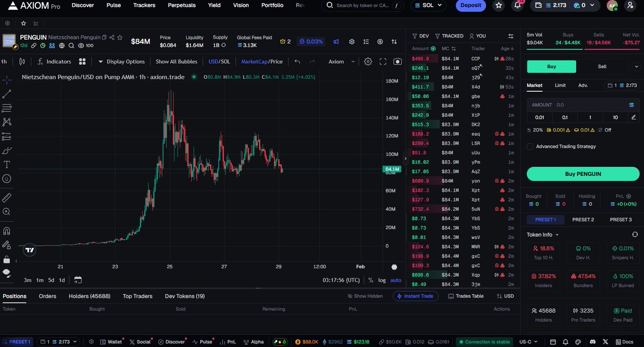The width and height of the screenshot is (644, 347).
Task: Click the AMOUNT input field
Action: point(583,105)
